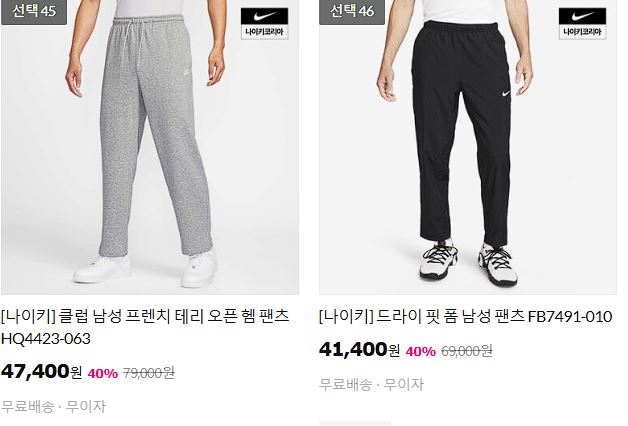Screen dimensions: 628x426
Task: Click 무료배송 label under the 47,400원 item
Action: 27,406
